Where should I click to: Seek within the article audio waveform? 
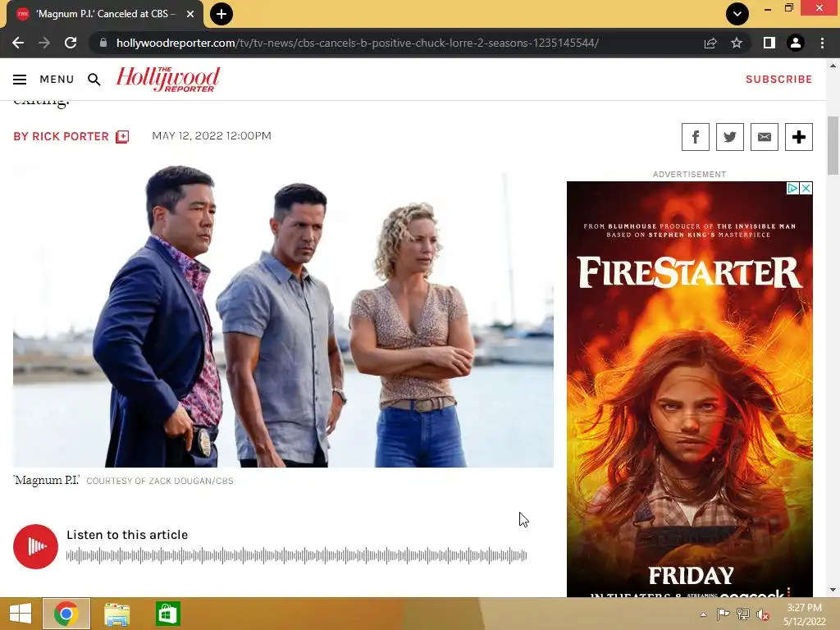[x=297, y=555]
